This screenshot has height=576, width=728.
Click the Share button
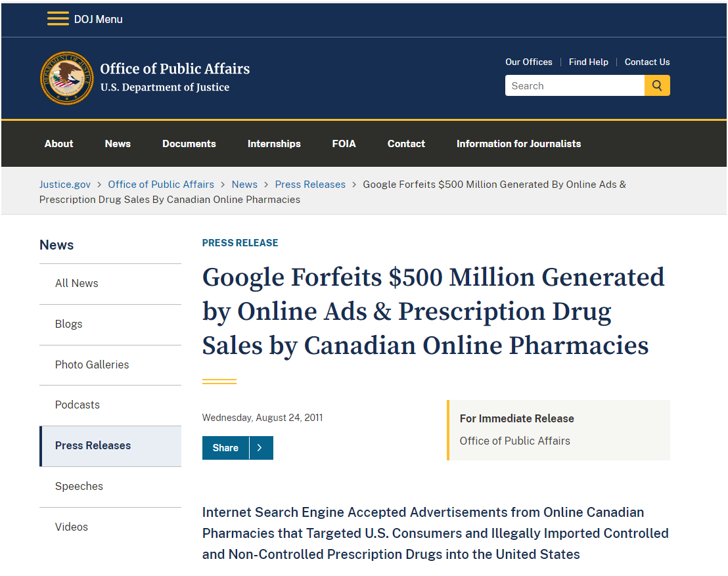coord(225,448)
